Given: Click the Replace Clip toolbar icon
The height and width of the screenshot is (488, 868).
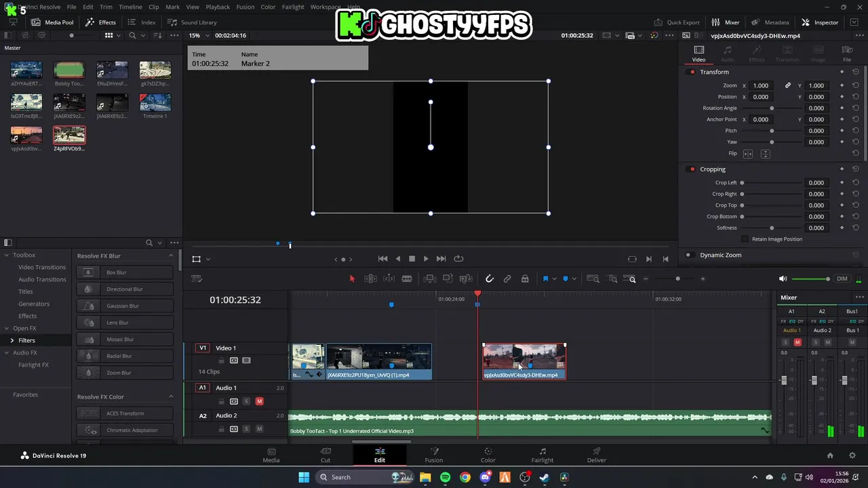Looking at the screenshot, I should [x=466, y=279].
